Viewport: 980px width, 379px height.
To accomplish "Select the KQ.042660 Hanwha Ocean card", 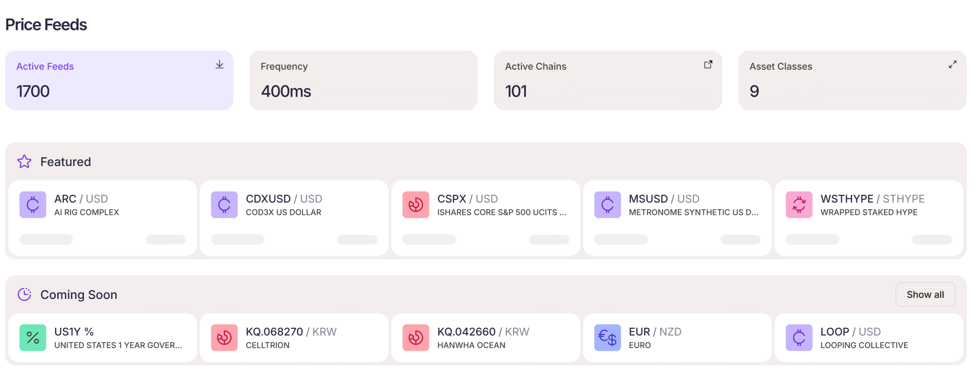I will coord(486,337).
